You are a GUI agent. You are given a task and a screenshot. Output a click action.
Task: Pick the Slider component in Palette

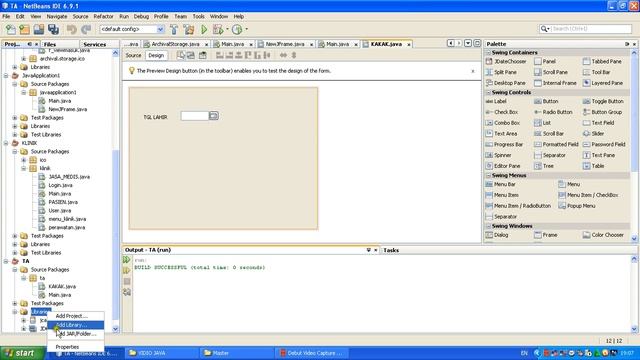pos(593,133)
